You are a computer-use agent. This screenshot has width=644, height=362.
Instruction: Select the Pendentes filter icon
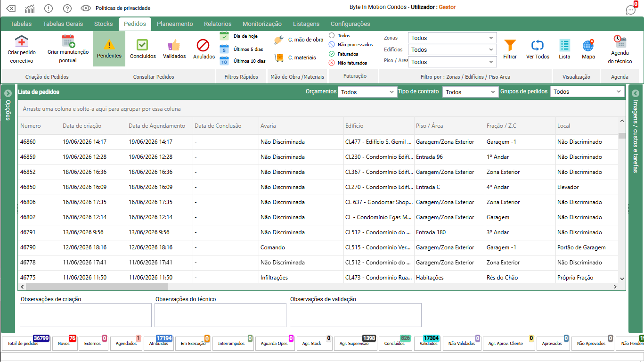(x=109, y=45)
